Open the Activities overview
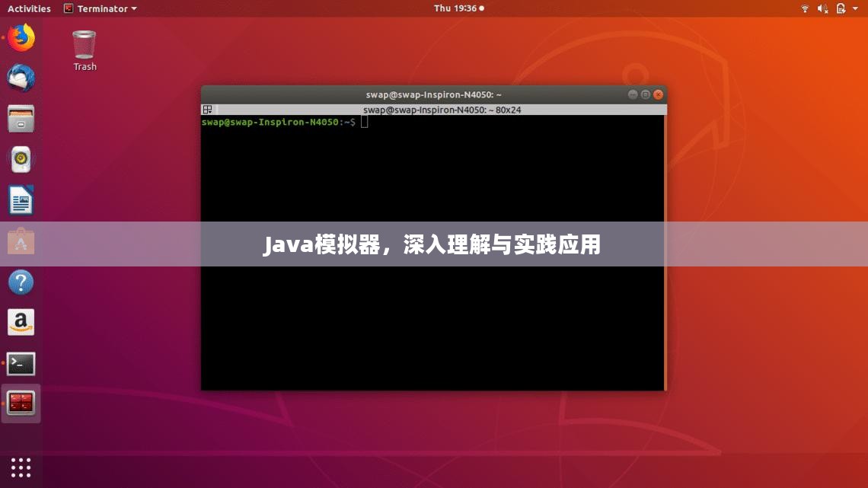Image resolution: width=868 pixels, height=488 pixels. pos(29,8)
